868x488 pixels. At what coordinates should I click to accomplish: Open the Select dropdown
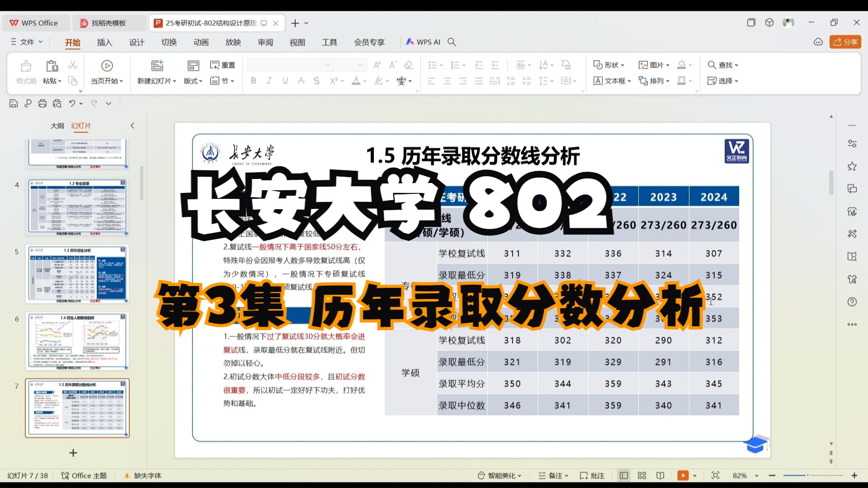point(722,81)
